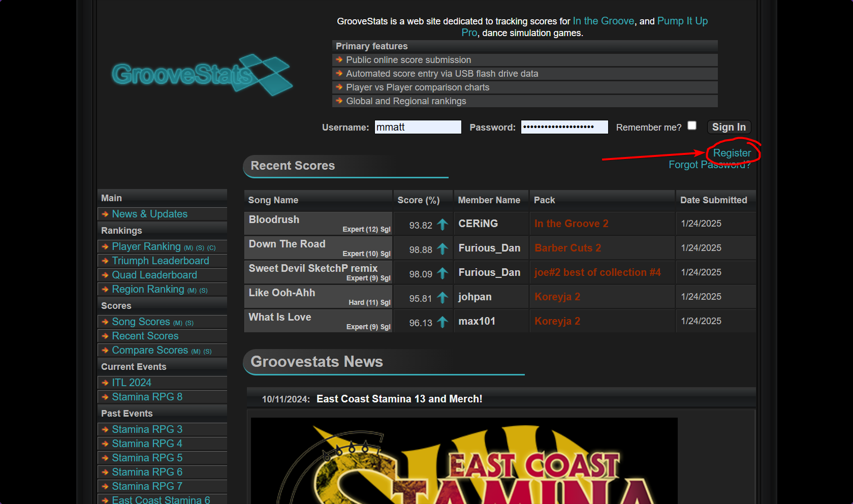Image resolution: width=853 pixels, height=504 pixels.
Task: Click the (M) icon next to Player Ranking
Action: click(x=188, y=248)
